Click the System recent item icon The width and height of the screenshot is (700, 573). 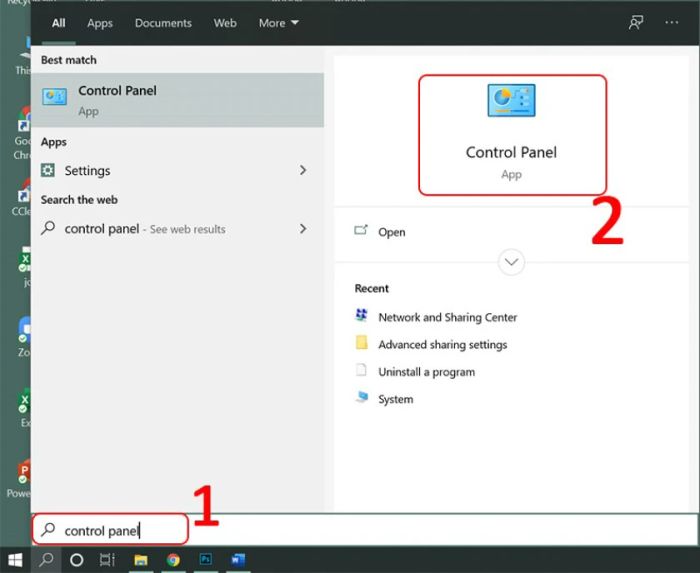pyautogui.click(x=362, y=397)
